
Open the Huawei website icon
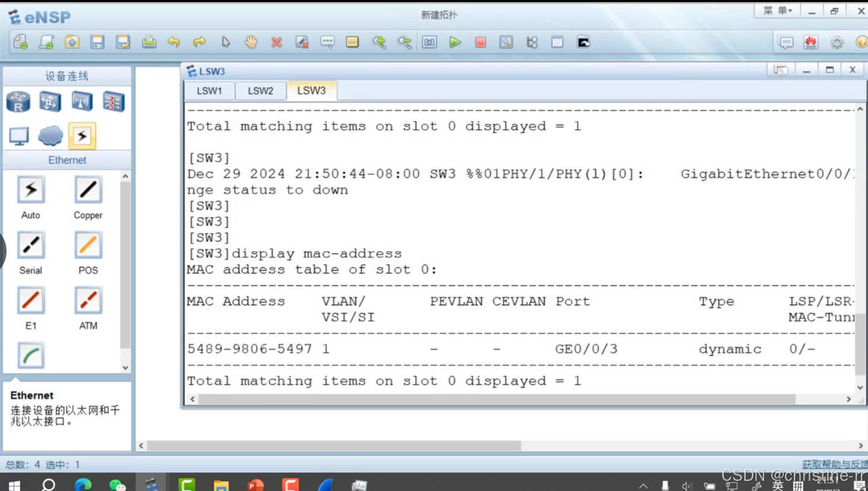click(811, 42)
